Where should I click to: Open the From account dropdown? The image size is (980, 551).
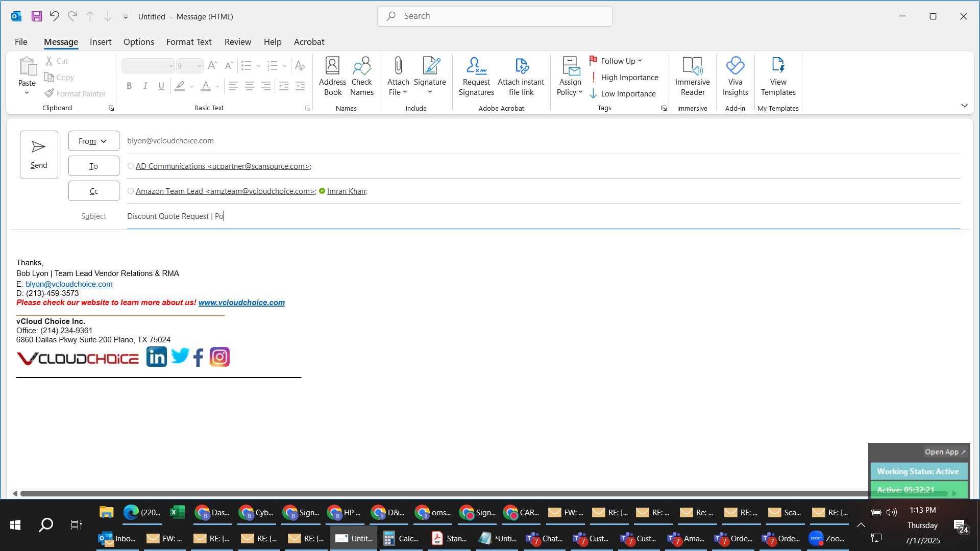(93, 141)
